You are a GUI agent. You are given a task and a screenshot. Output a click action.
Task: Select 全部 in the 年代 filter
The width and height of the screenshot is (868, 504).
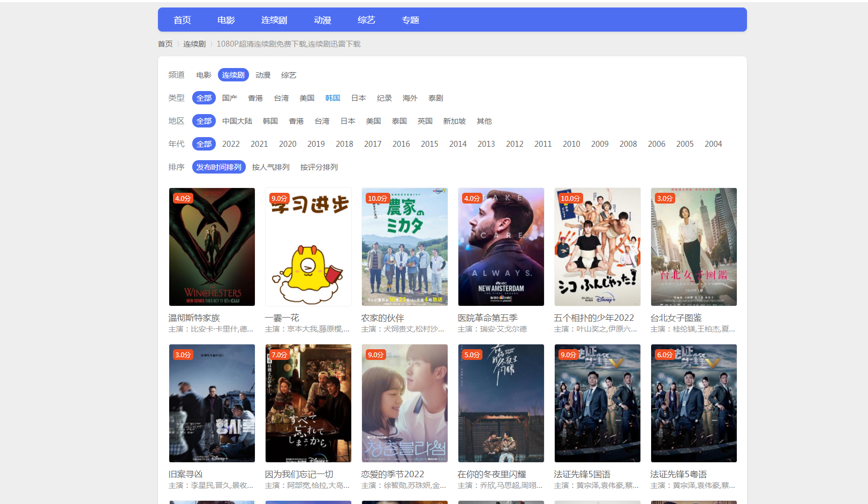[204, 144]
